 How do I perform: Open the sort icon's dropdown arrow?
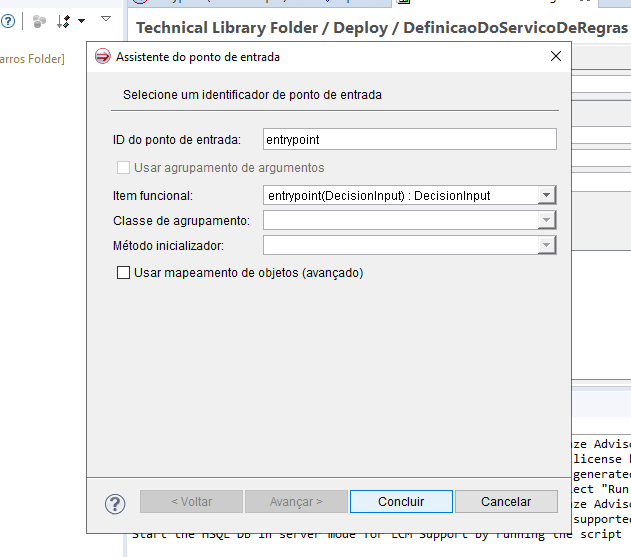point(81,21)
